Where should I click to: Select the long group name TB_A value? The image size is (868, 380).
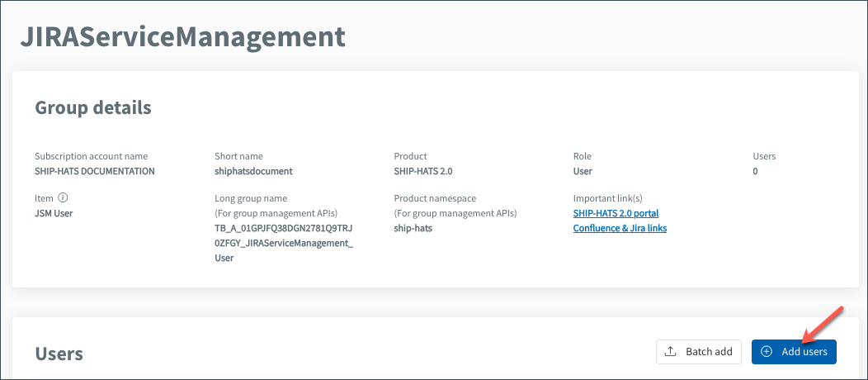pos(284,243)
